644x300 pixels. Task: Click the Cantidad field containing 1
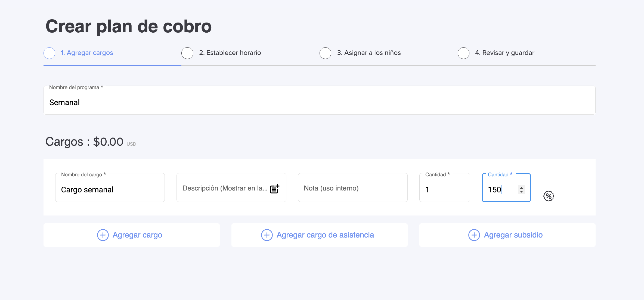click(444, 189)
